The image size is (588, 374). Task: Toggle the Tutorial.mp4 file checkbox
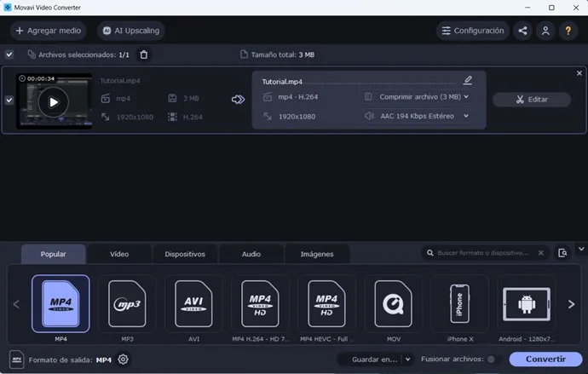click(9, 100)
